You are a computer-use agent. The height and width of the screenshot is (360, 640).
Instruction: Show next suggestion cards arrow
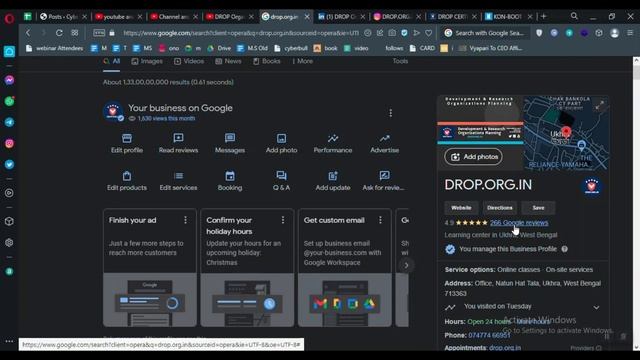click(406, 265)
